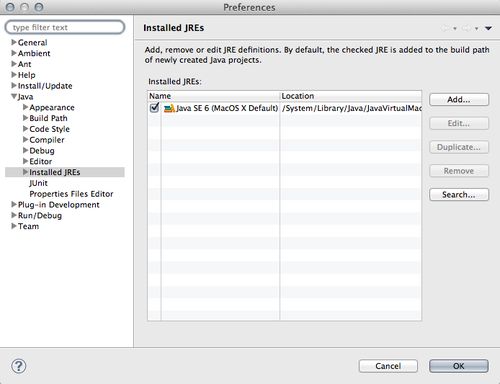Expand the Appearance node under Java
Screen dimensions: 500x384
pos(25,107)
